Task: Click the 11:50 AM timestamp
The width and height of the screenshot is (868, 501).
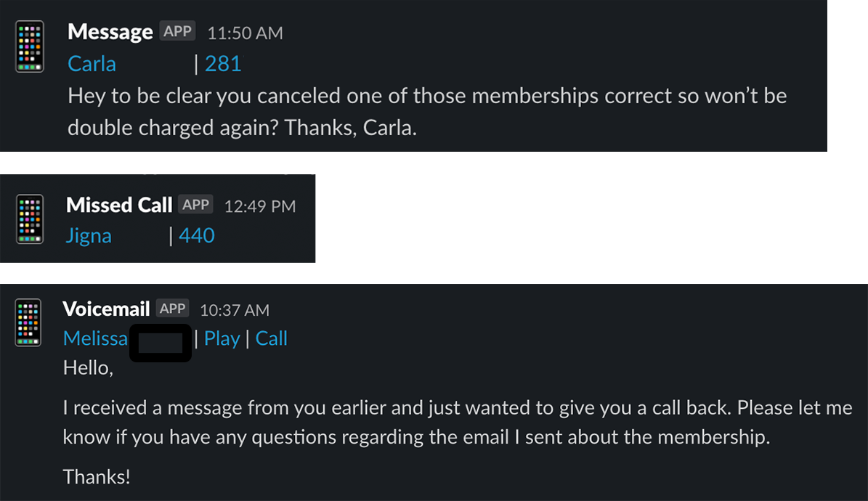Action: click(246, 33)
